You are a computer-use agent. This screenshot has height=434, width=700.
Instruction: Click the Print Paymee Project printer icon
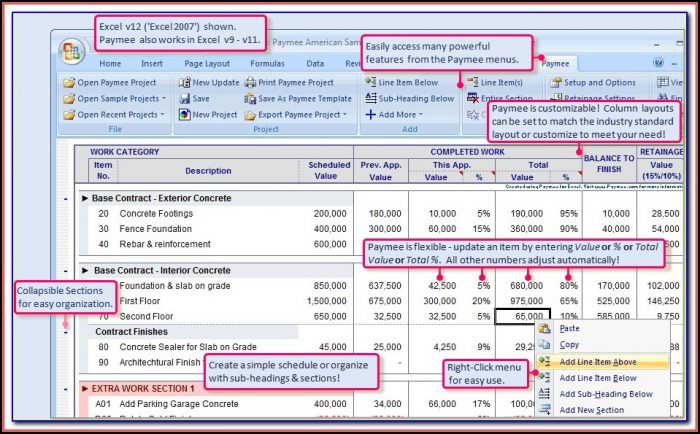point(250,83)
